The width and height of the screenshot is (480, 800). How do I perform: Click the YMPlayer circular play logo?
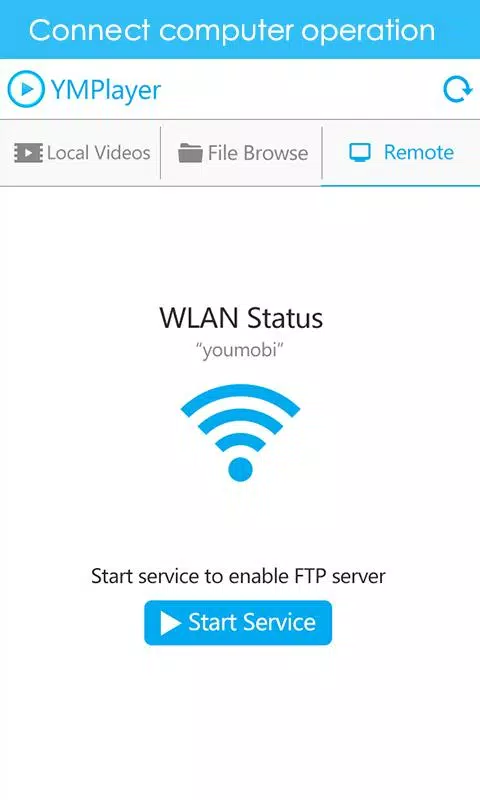pyautogui.click(x=26, y=89)
